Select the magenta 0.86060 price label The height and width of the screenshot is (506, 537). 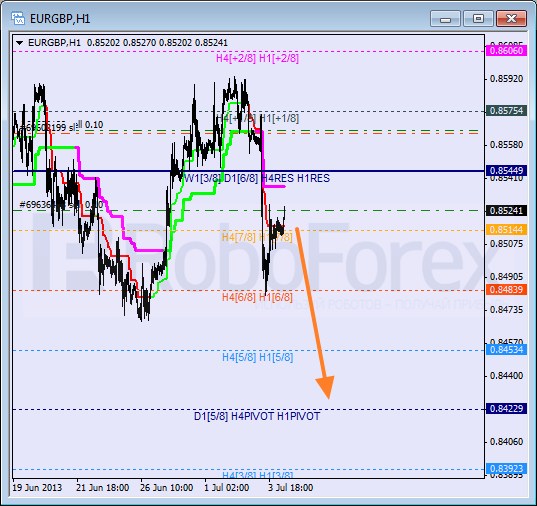506,51
